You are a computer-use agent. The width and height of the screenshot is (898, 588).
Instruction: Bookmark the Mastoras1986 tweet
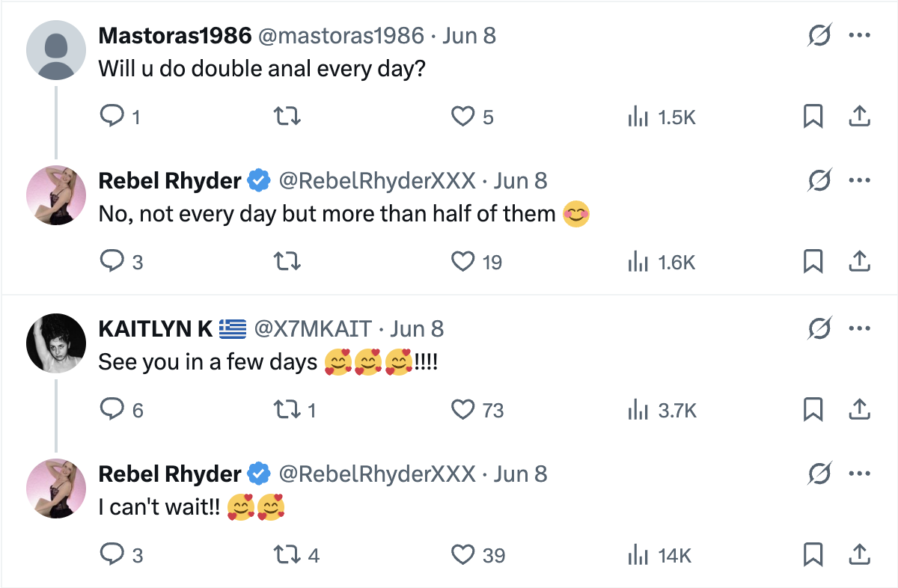(813, 117)
